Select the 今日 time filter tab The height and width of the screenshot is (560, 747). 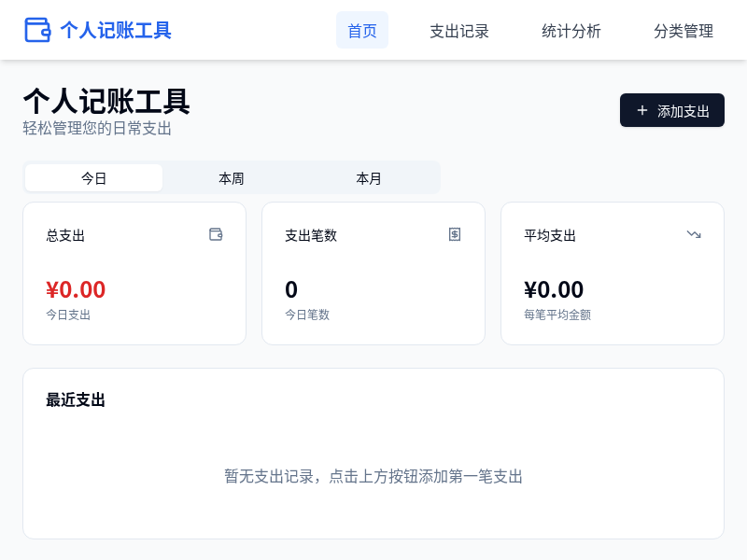pyautogui.click(x=93, y=177)
